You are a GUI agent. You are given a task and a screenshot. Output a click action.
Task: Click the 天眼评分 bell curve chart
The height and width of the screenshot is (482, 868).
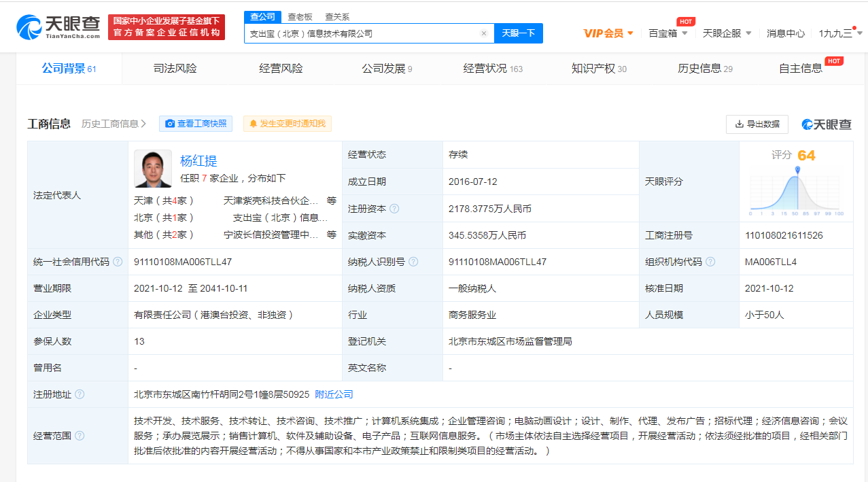797,191
